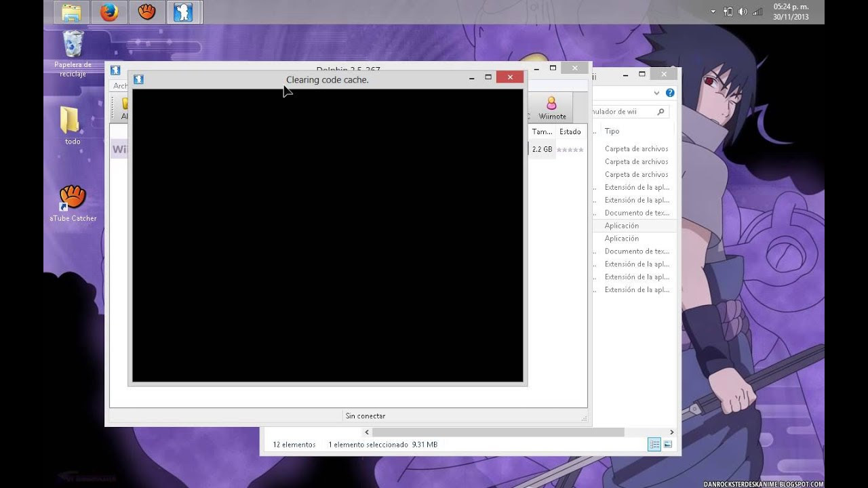This screenshot has width=868, height=488.
Task: Minimize the Dolphin main window
Action: (536, 68)
